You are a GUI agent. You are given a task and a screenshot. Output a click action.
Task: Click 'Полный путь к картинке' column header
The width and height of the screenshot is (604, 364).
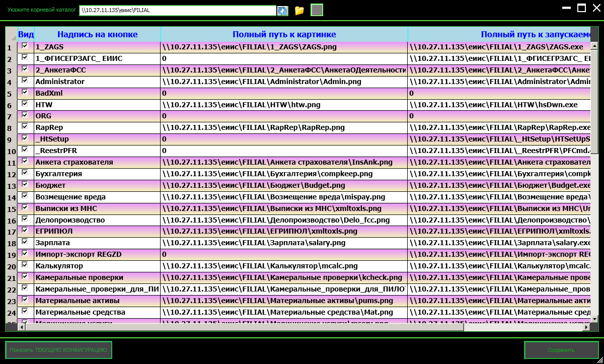284,34
